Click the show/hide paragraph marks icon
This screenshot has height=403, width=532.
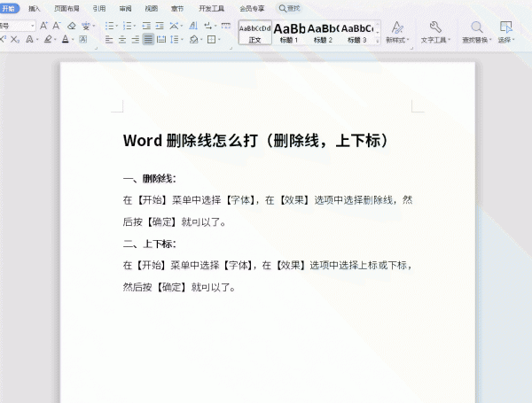pyautogui.click(x=208, y=26)
